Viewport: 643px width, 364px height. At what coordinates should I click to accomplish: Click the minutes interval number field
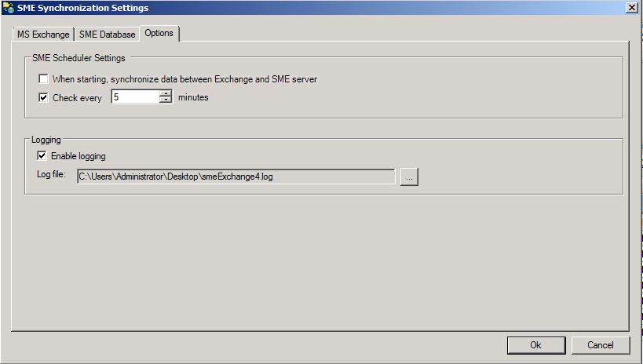135,97
